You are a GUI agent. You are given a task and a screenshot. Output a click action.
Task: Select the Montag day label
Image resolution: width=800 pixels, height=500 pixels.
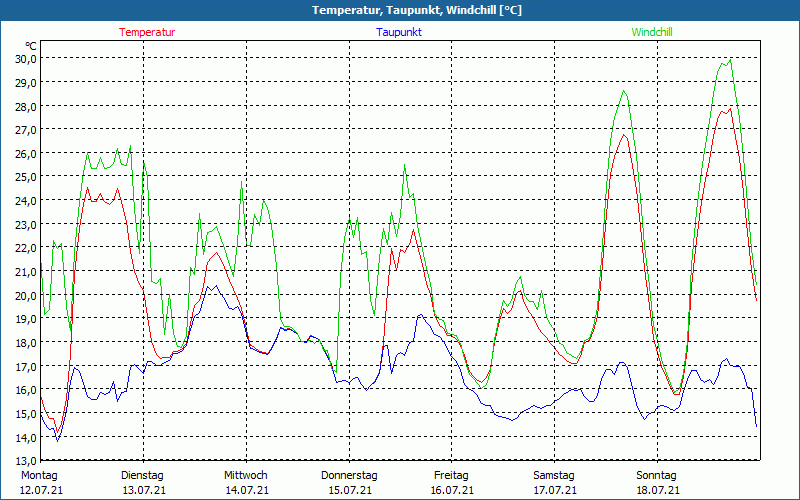click(x=39, y=475)
